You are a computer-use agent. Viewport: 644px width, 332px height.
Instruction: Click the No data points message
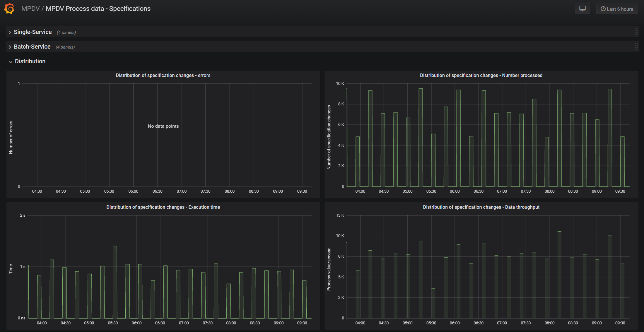(163, 126)
